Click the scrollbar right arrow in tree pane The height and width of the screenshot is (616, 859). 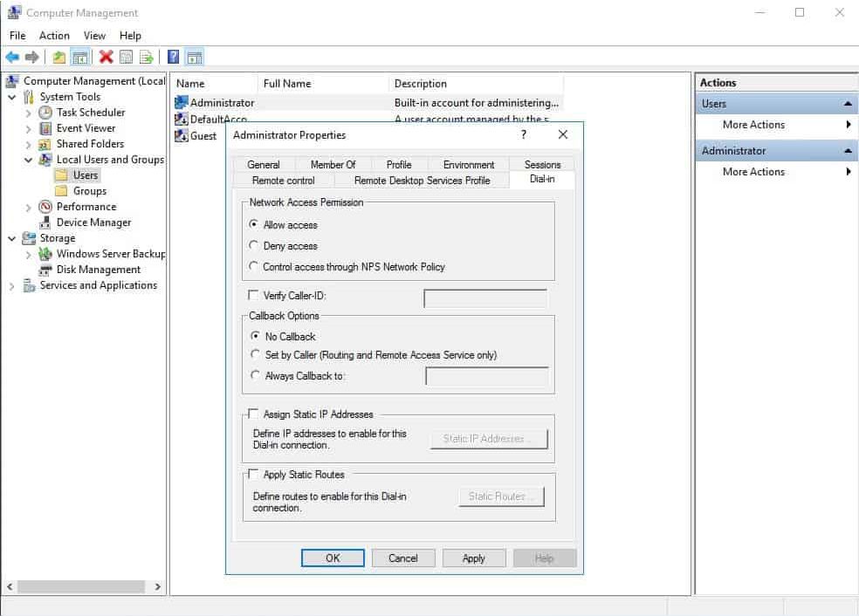(158, 586)
